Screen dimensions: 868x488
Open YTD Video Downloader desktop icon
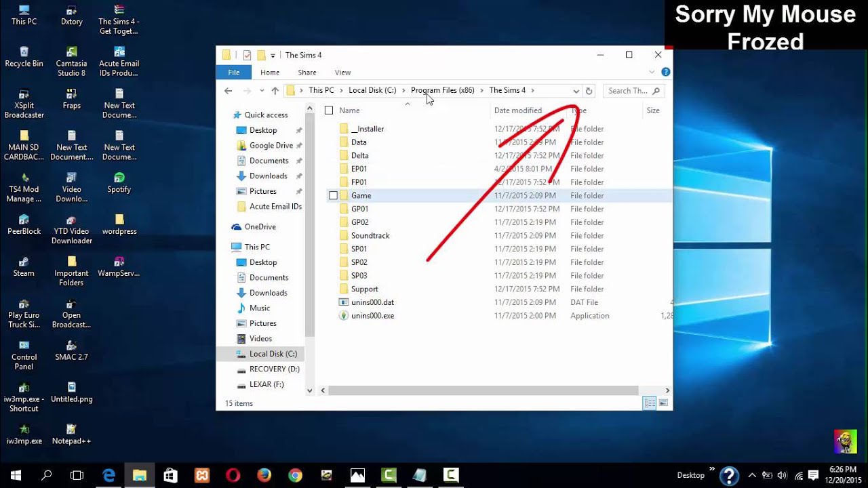click(71, 229)
